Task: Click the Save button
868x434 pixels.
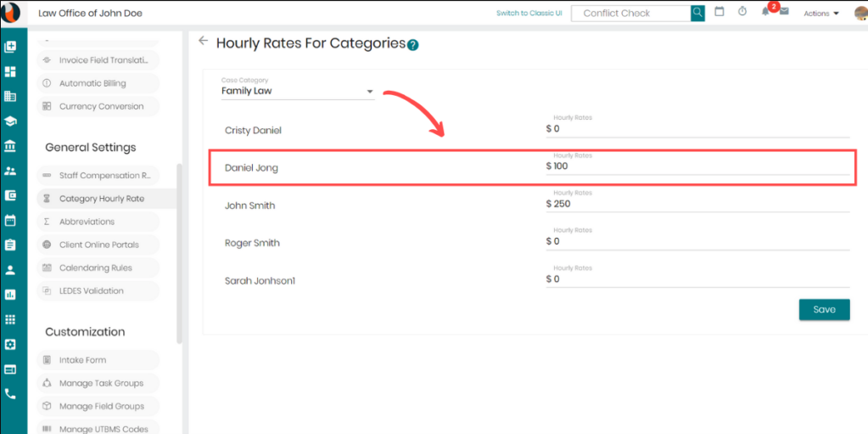Action: tap(824, 310)
